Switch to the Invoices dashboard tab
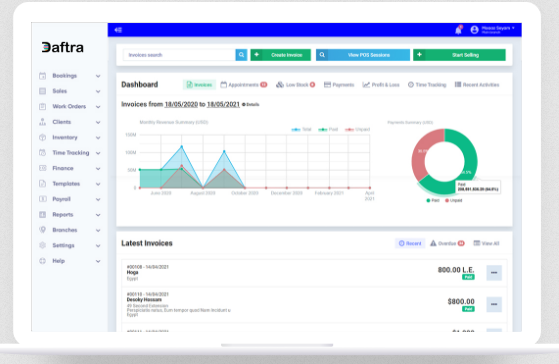Image resolution: width=559 pixels, height=364 pixels. coord(199,85)
